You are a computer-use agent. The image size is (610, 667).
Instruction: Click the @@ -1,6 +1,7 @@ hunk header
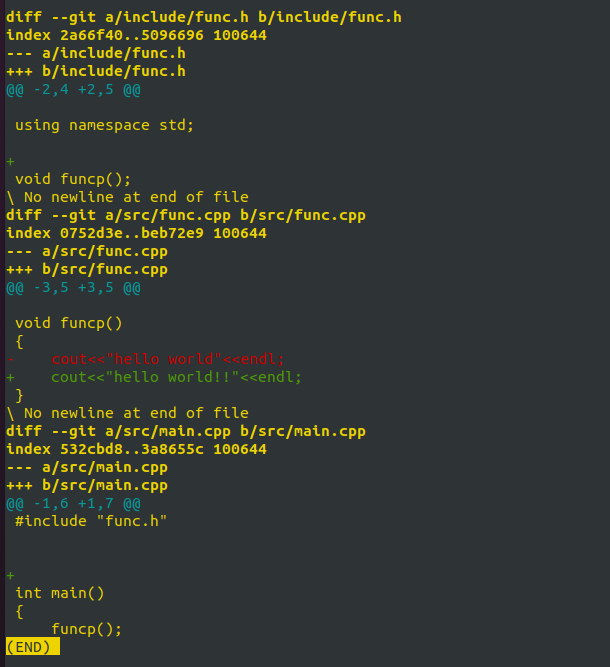click(73, 504)
